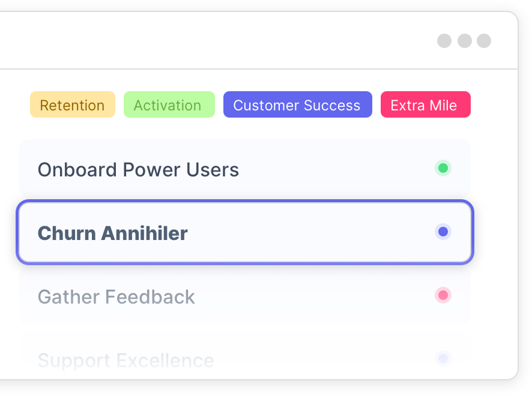This screenshot has width=532, height=396.
Task: Click the pink status dot beside Gather Feedback
Action: pos(443,295)
